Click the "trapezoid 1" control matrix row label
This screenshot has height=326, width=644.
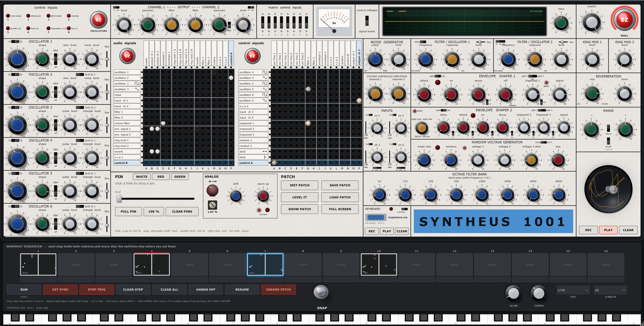tap(253, 123)
